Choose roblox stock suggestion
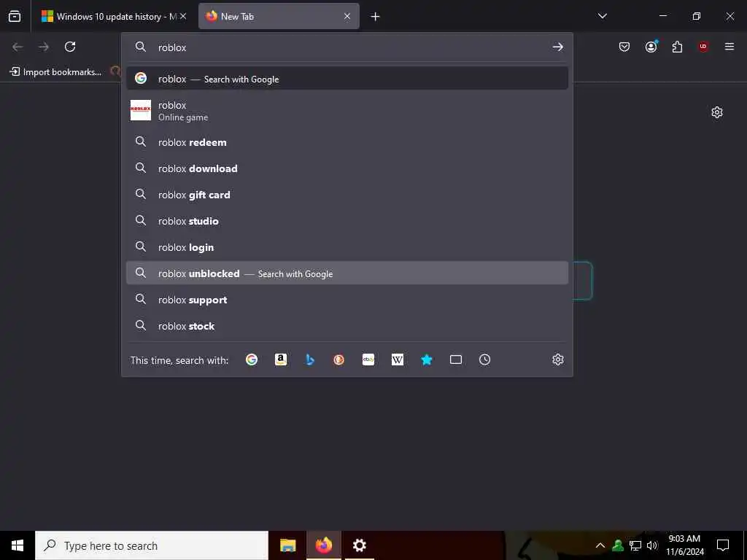The height and width of the screenshot is (560, 747). coord(347,326)
